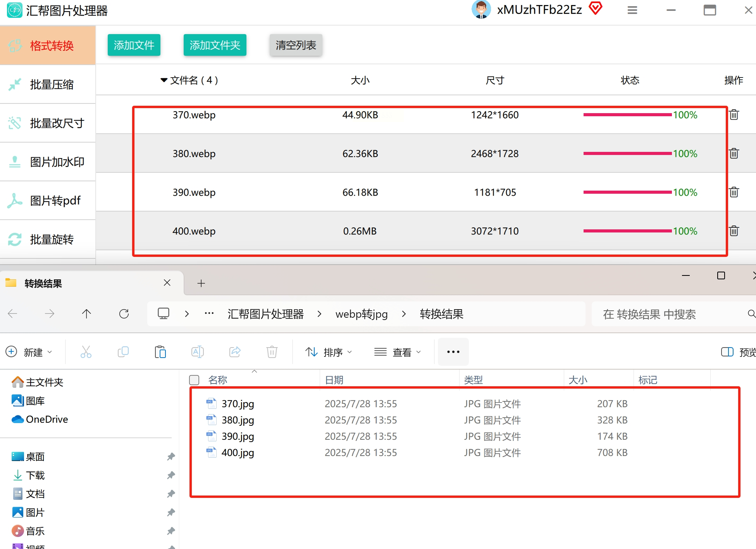Click the Cut scissors icon in Explorer
The image size is (756, 549).
pyautogui.click(x=86, y=352)
